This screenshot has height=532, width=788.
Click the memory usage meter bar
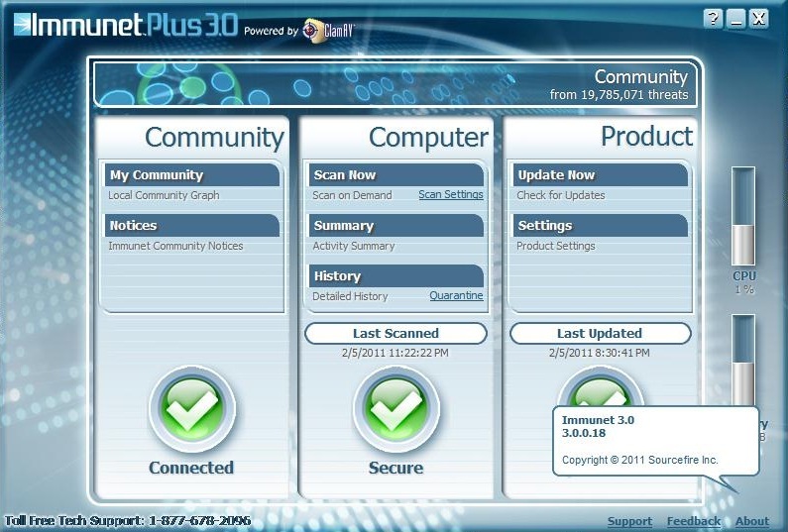pyautogui.click(x=743, y=360)
